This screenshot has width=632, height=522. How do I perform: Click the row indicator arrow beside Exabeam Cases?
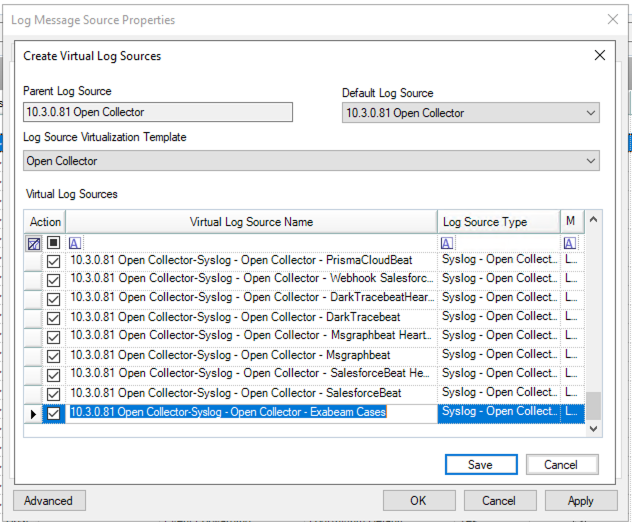click(34, 412)
